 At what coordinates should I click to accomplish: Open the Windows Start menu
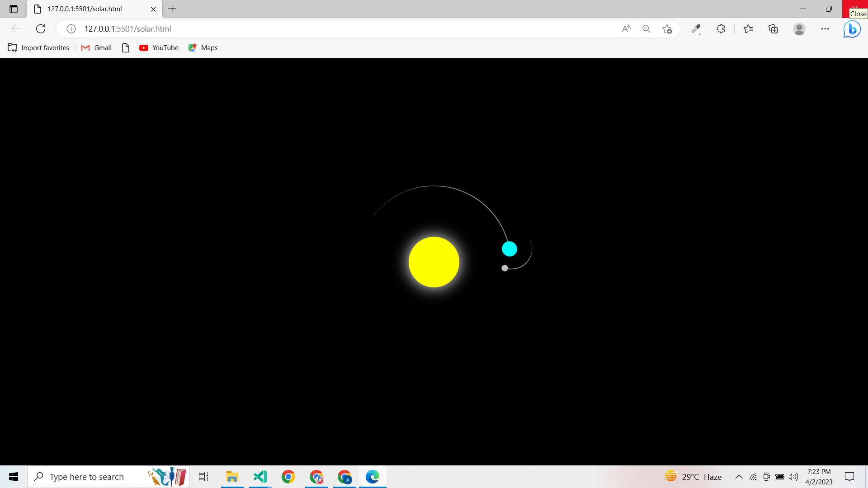13,477
